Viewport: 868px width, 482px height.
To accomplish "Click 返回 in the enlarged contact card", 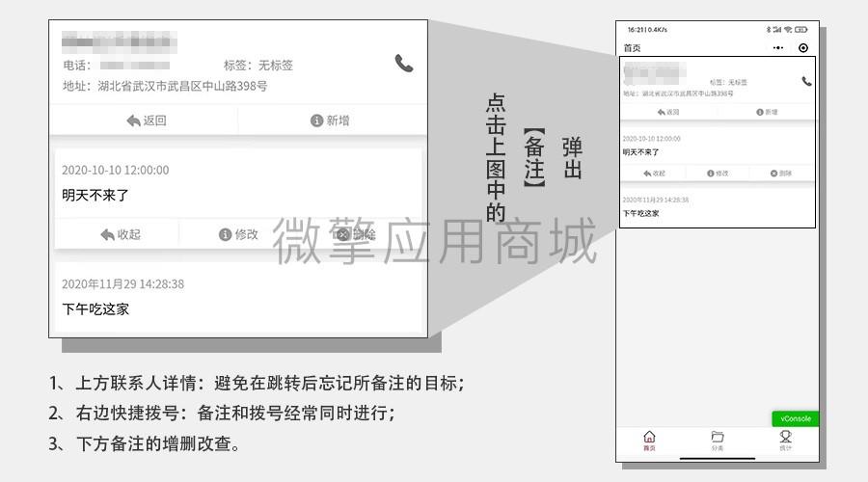I will coord(146,120).
